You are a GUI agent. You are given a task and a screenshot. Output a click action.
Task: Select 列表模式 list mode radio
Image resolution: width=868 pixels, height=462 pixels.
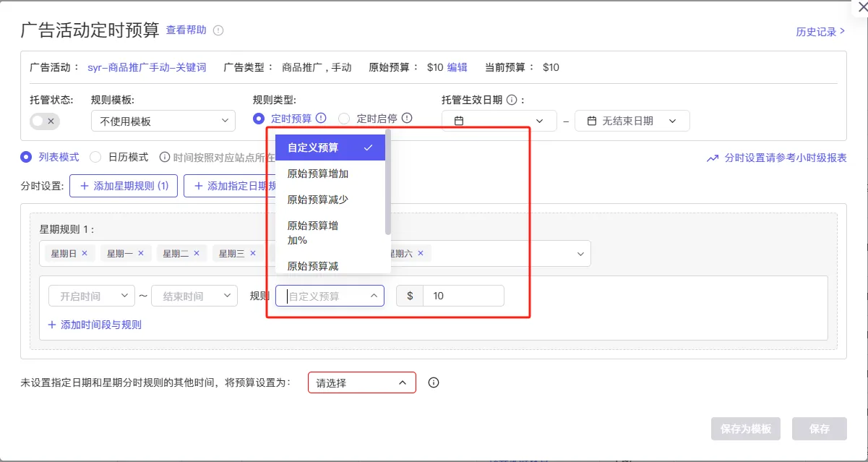26,157
